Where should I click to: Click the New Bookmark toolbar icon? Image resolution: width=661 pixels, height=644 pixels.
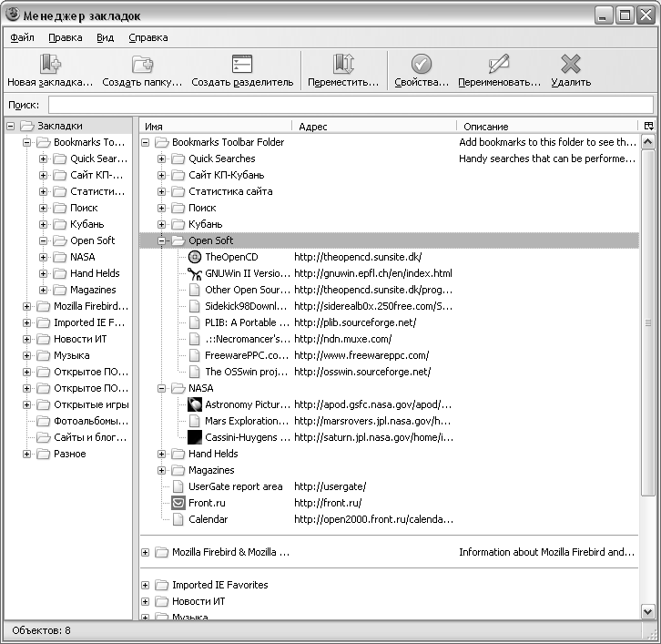tap(50, 65)
